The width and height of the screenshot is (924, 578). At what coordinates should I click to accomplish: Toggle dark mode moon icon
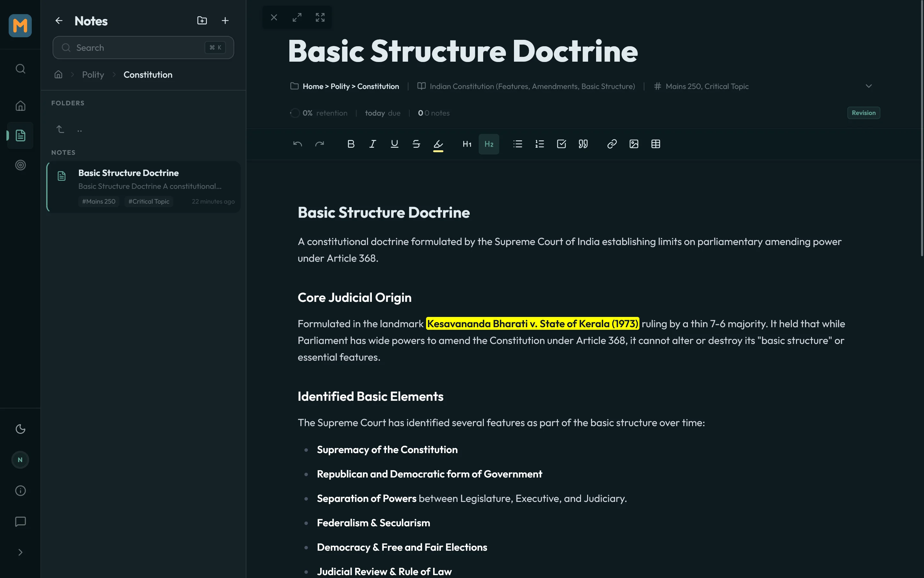pyautogui.click(x=20, y=429)
